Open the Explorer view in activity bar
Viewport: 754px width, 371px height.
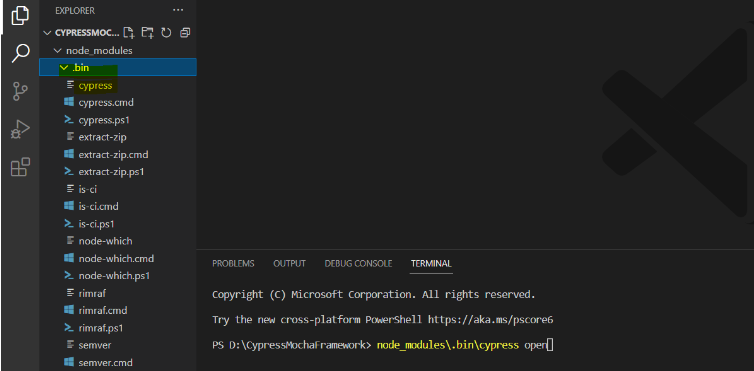[x=20, y=15]
